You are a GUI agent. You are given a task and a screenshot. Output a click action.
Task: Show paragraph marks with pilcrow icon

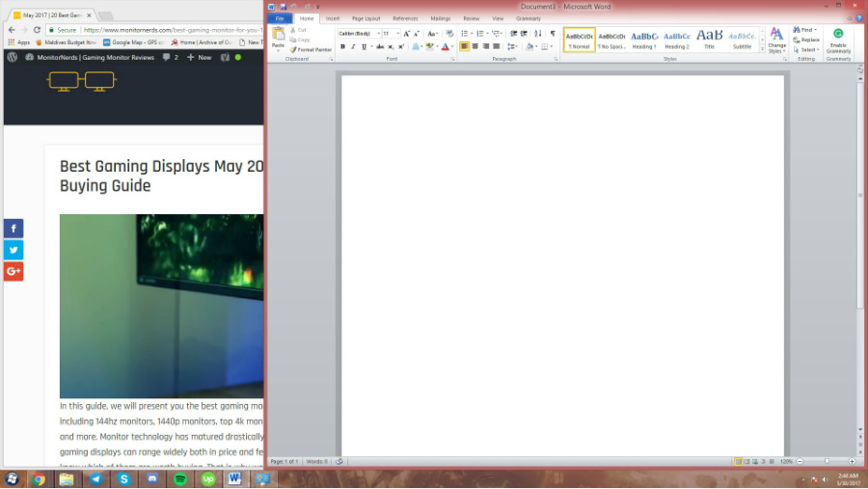point(553,33)
